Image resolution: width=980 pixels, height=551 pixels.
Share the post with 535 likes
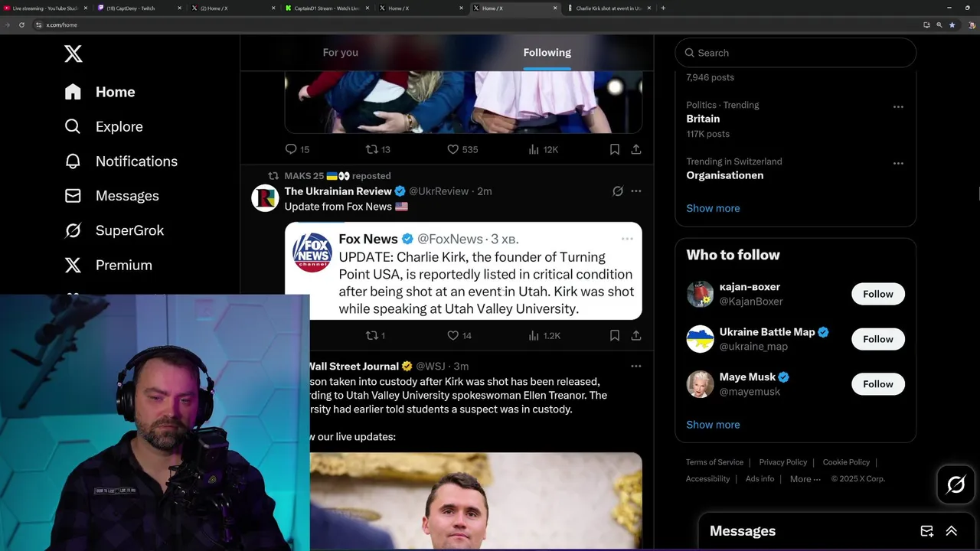[x=636, y=149]
